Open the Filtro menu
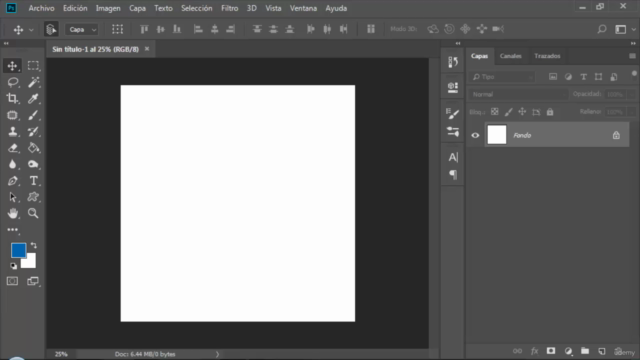640x360 pixels. pos(230,8)
